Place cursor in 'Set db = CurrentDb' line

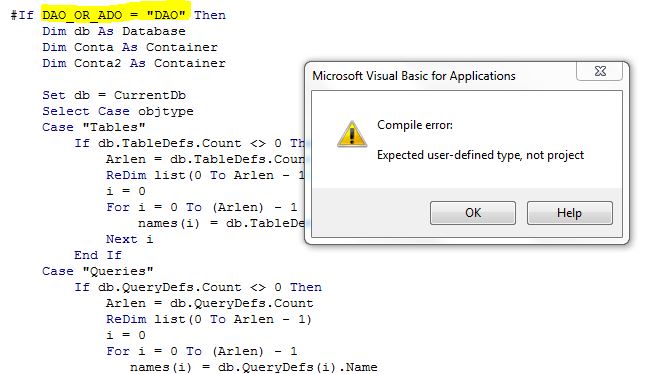tap(114, 95)
